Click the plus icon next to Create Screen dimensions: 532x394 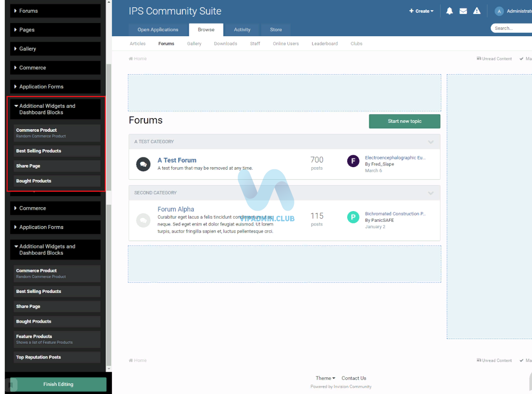[411, 11]
